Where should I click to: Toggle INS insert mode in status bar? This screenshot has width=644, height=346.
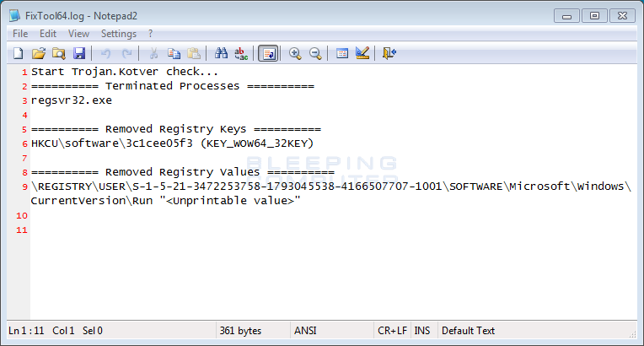(422, 331)
